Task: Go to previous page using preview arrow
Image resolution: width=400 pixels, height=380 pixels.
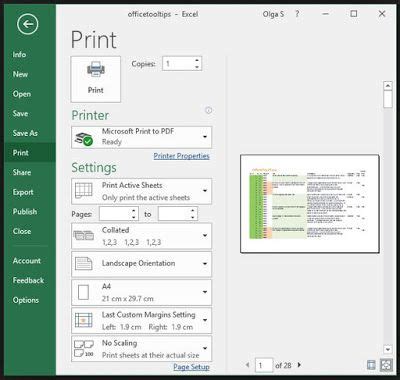Action: click(247, 365)
